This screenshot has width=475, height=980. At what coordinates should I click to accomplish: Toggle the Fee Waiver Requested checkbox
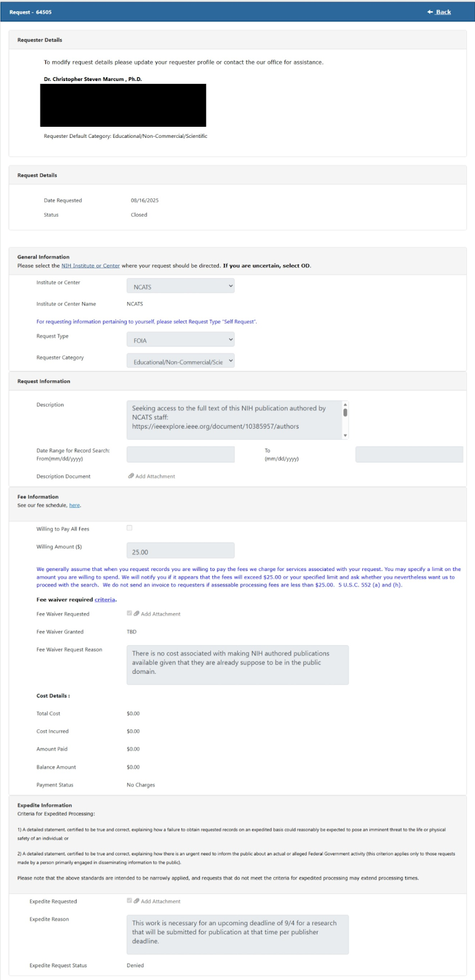[x=129, y=613]
